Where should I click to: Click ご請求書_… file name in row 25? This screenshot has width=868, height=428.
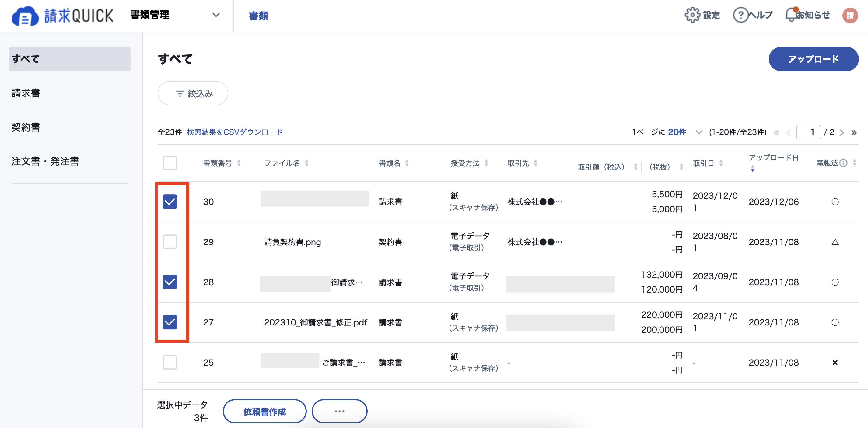(343, 363)
